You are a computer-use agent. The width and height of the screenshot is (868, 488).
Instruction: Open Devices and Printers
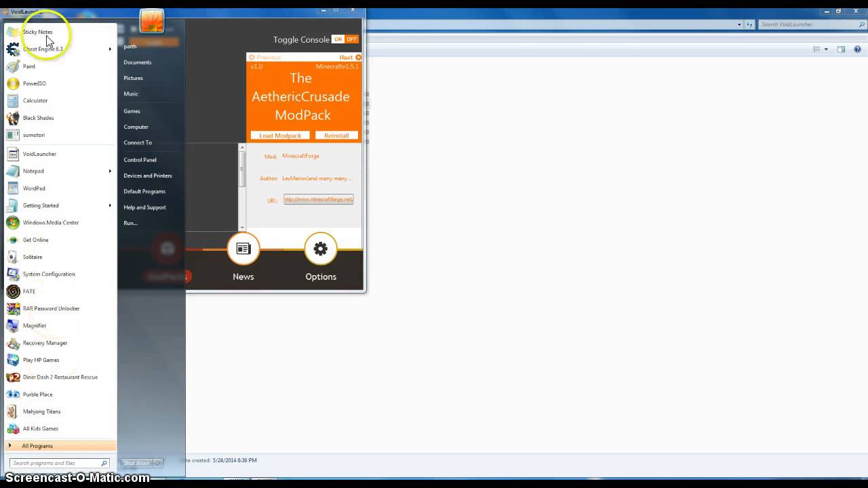point(148,176)
